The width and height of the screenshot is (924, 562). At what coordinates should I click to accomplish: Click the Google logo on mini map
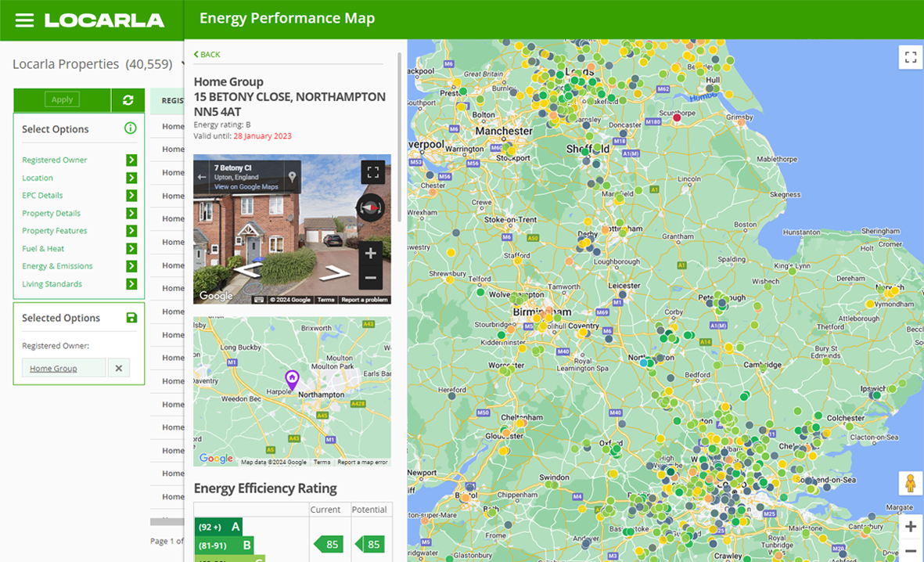[216, 458]
